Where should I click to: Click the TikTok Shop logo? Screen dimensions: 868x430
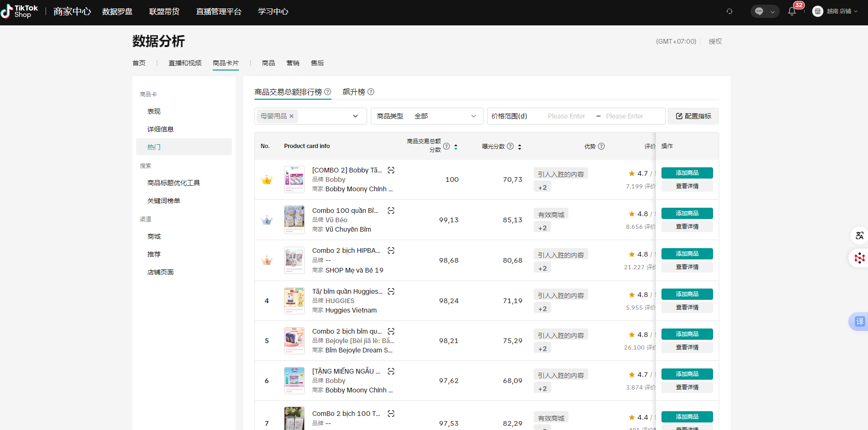pyautogui.click(x=20, y=11)
